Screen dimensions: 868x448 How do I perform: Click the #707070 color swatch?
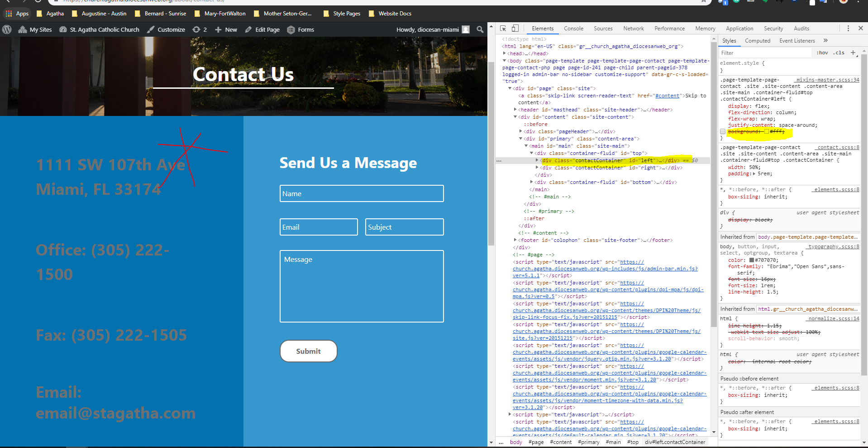[752, 260]
